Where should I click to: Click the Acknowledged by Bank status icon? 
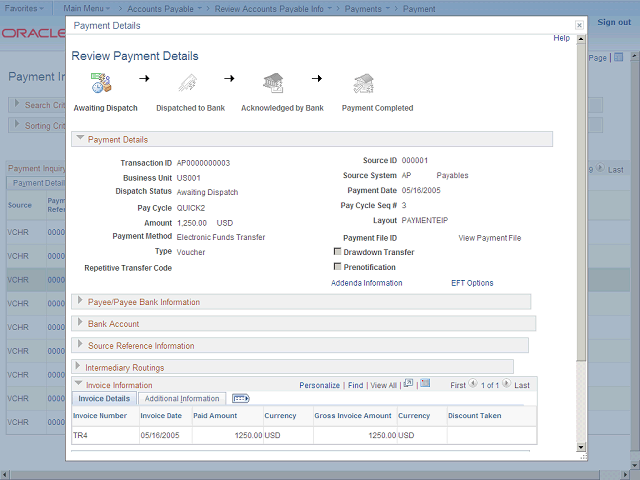pos(273,83)
